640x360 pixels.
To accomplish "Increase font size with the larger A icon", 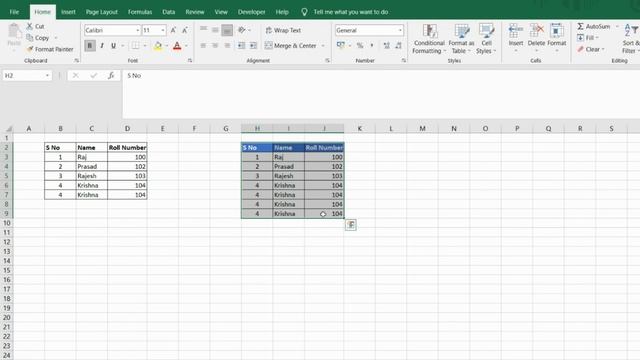I will (x=173, y=30).
